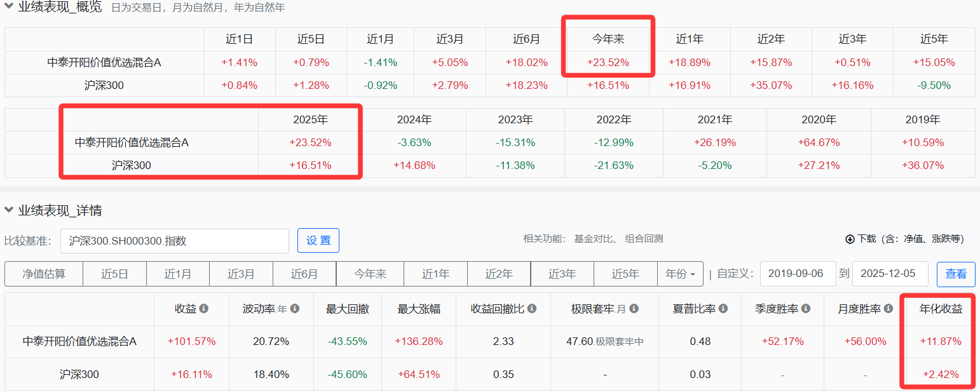This screenshot has width=980, height=392.
Task: Select the 今年来 period tab
Action: 371,274
